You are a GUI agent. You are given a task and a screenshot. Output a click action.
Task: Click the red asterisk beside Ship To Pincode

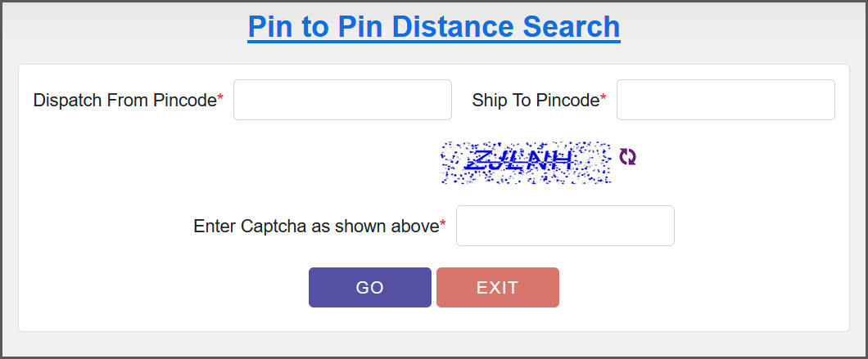point(604,99)
